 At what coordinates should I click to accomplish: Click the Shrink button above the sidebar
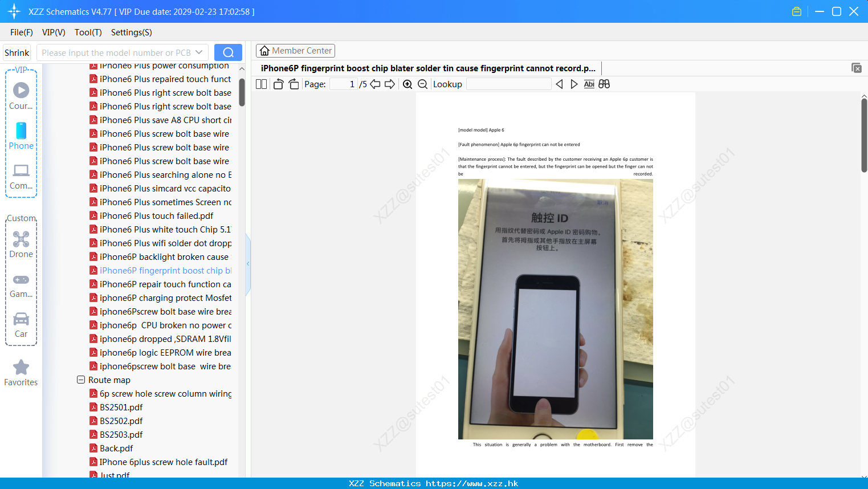coord(16,52)
